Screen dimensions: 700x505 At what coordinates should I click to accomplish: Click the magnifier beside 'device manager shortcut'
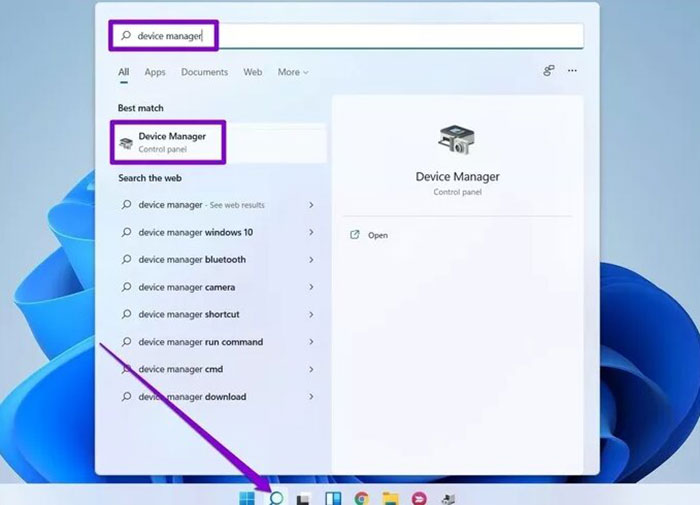(127, 314)
